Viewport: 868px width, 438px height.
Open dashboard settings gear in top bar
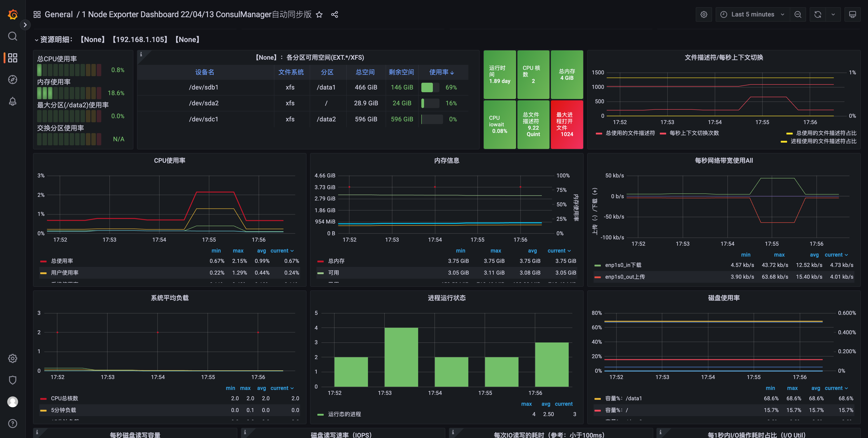(x=704, y=14)
